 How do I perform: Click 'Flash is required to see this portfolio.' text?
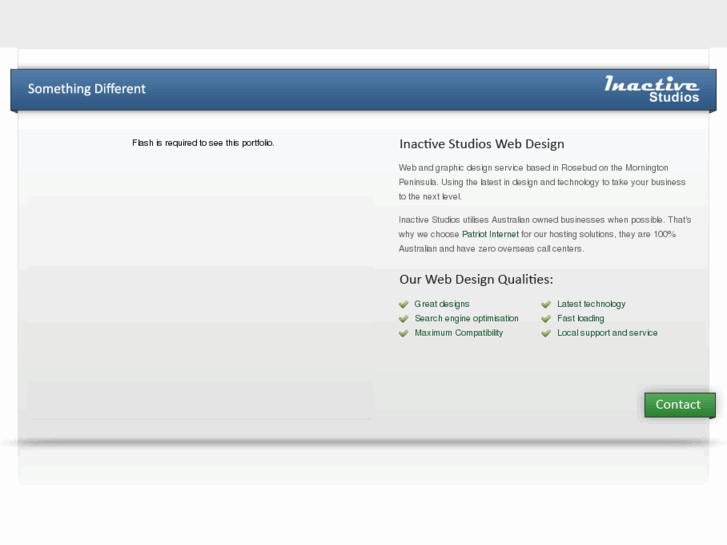point(203,143)
